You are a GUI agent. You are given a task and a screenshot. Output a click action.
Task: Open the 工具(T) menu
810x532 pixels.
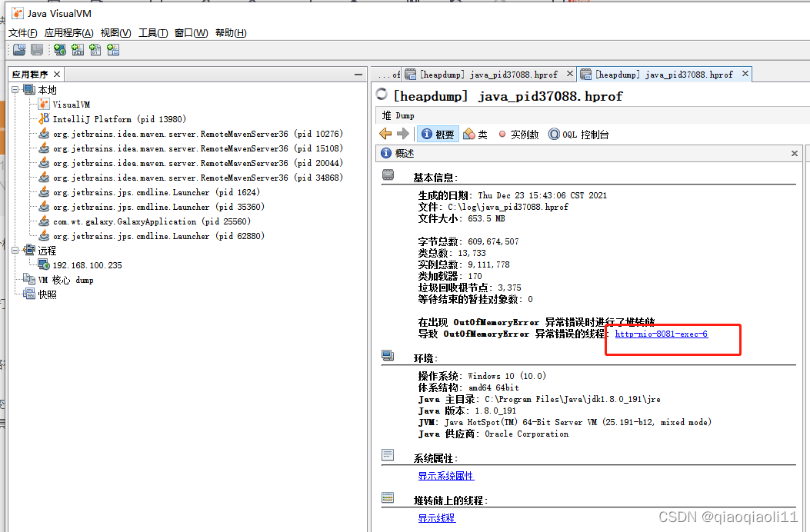pos(153,32)
